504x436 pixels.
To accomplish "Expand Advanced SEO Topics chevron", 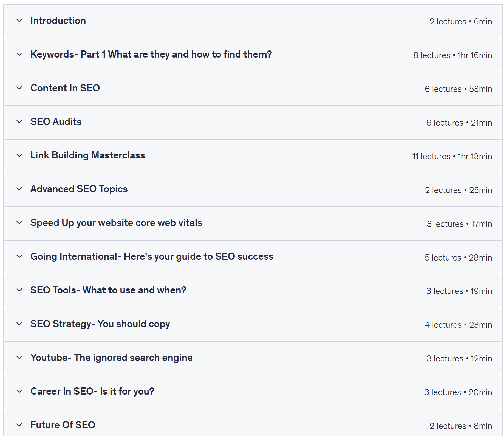I will pyautogui.click(x=19, y=189).
